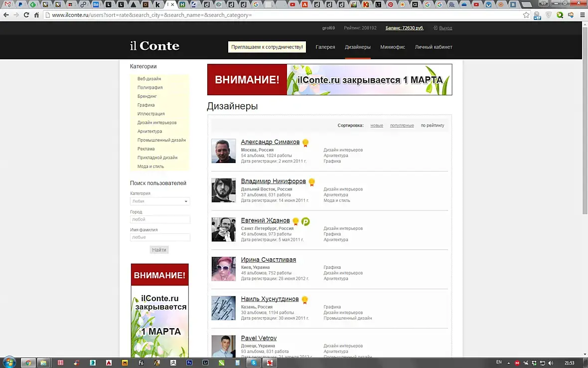Click the Выход logout link
Screen dimensions: 588x368
point(445,28)
